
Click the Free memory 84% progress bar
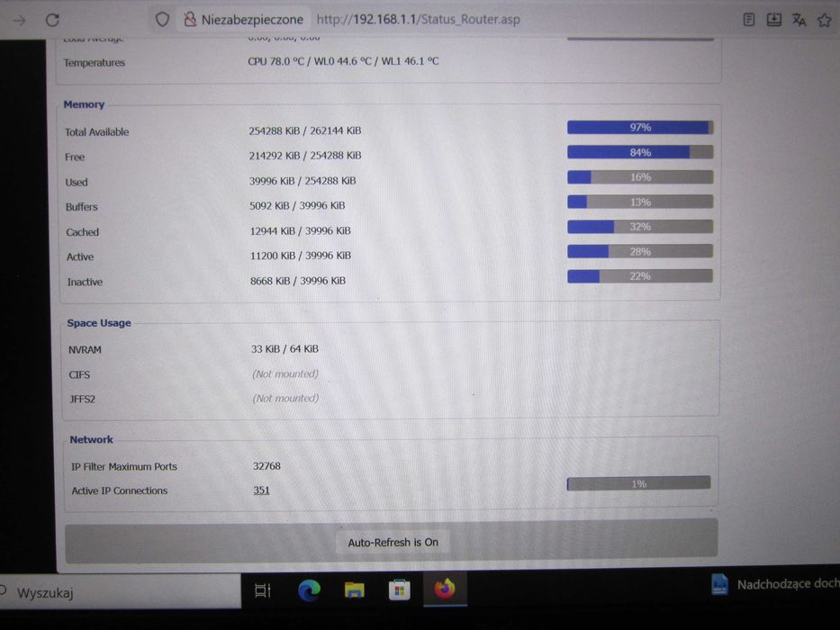(x=640, y=152)
